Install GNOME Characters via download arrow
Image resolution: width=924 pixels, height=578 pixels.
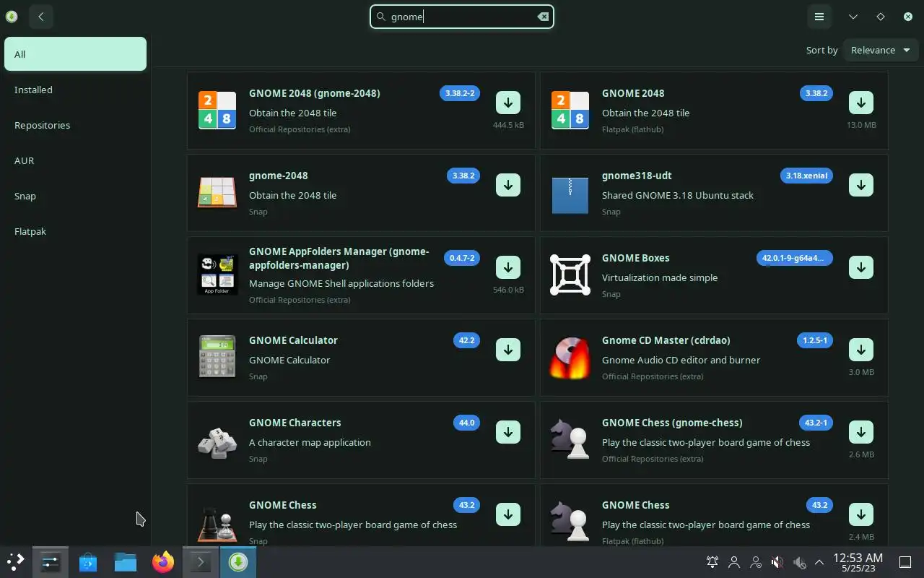(508, 432)
